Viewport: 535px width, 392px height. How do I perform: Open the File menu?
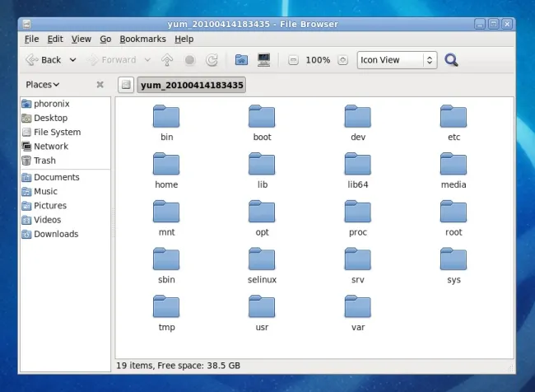click(x=32, y=40)
